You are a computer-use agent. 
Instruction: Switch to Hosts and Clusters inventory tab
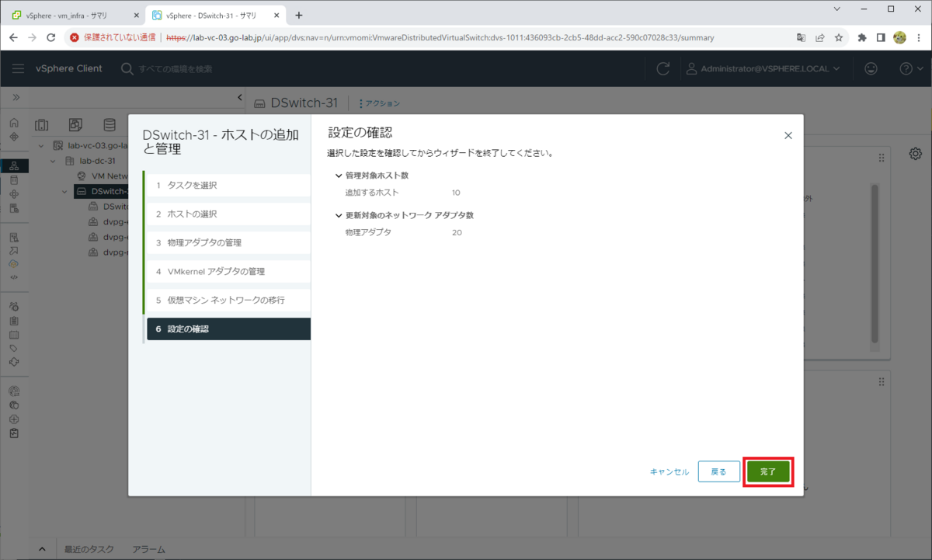(41, 124)
